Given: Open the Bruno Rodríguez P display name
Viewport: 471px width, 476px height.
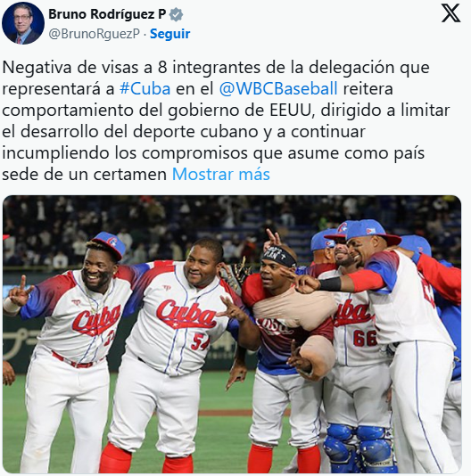Looking at the screenshot, I should [107, 14].
